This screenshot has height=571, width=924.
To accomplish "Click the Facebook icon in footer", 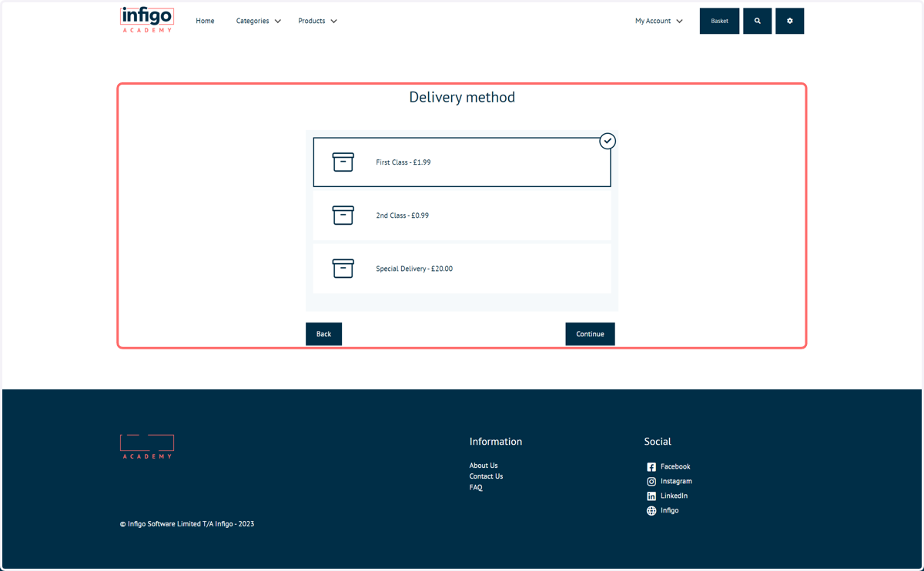I will (x=651, y=467).
